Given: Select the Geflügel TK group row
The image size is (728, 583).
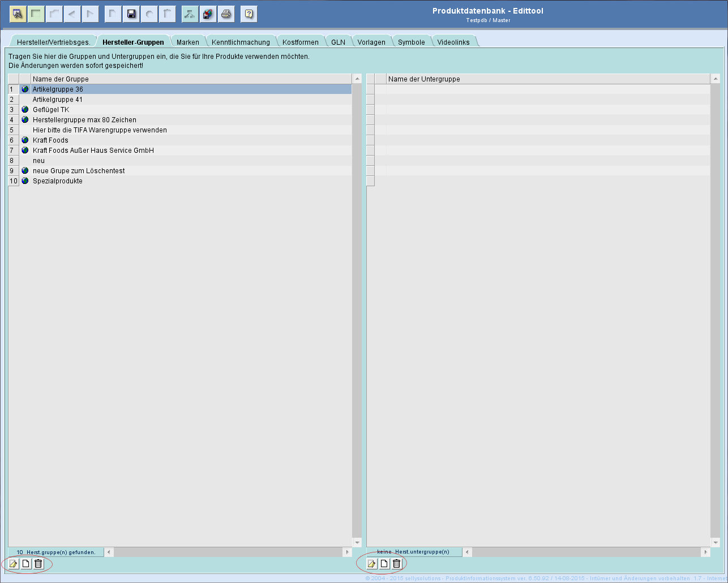Looking at the screenshot, I should (51, 110).
